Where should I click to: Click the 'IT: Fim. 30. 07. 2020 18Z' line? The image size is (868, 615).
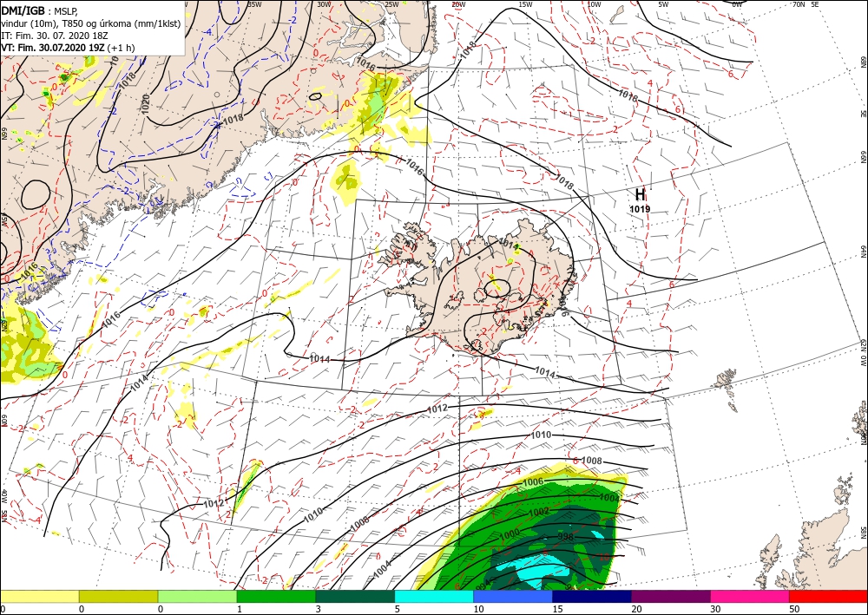54,36
